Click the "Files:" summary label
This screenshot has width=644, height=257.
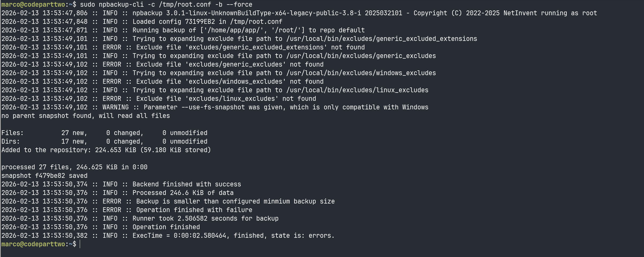tap(12, 133)
